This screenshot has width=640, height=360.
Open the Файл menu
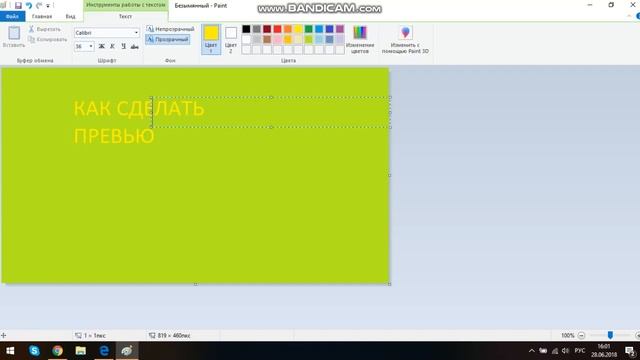(x=12, y=16)
